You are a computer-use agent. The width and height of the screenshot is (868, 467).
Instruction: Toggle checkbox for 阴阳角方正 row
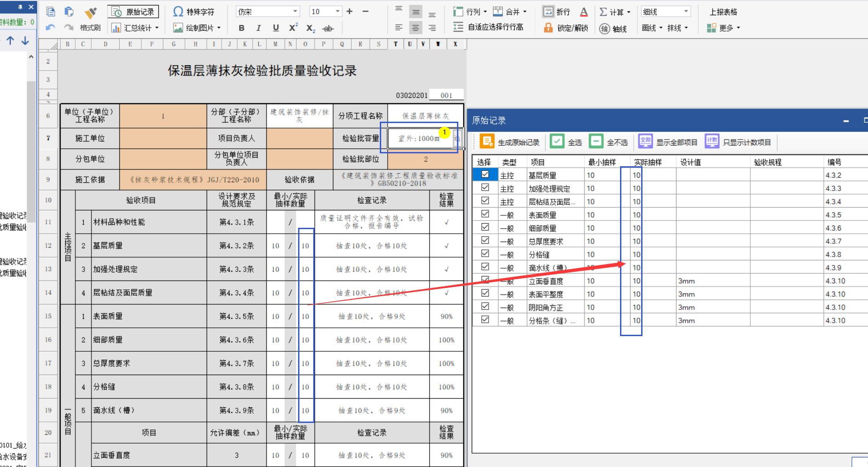(x=485, y=306)
